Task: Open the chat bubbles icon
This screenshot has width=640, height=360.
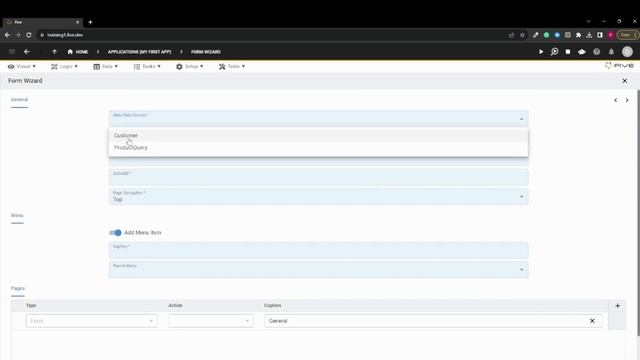Action: [582, 52]
